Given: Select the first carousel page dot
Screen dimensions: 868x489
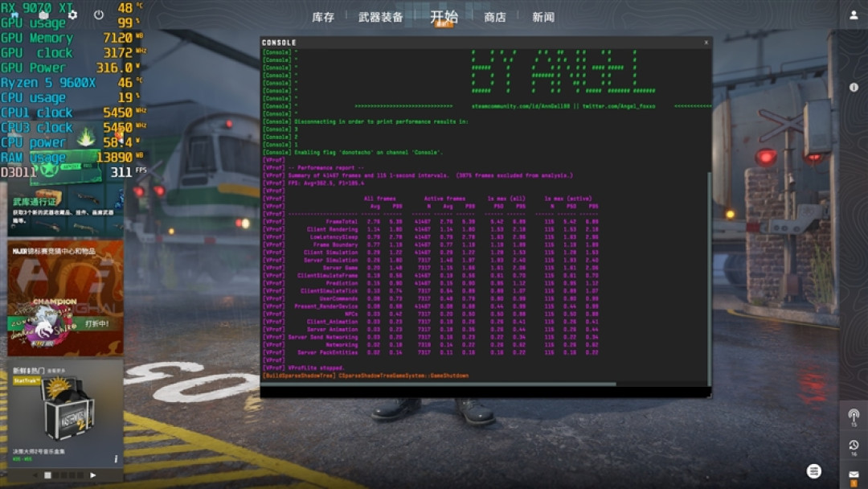Looking at the screenshot, I should point(47,475).
